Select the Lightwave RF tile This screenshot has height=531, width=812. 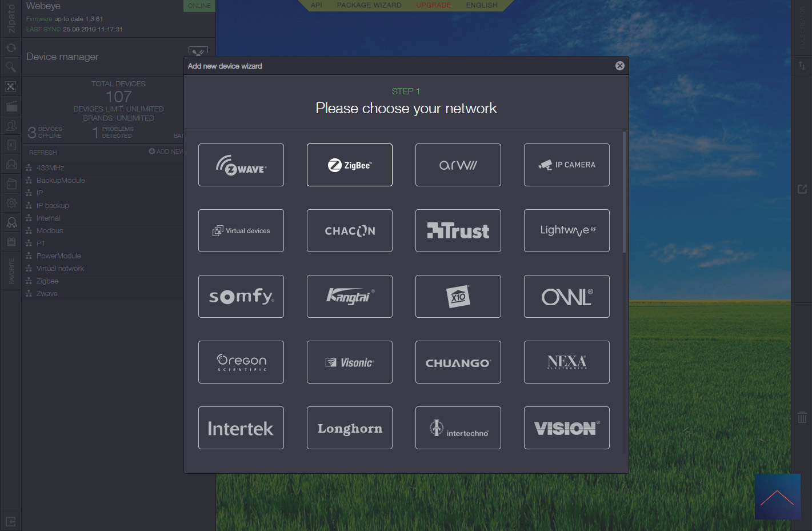coord(567,230)
